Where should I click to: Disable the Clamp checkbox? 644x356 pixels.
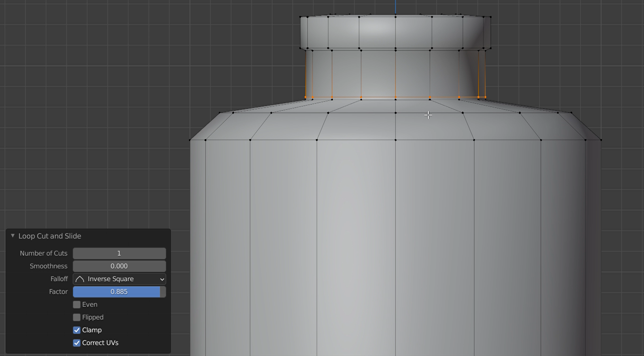(76, 330)
